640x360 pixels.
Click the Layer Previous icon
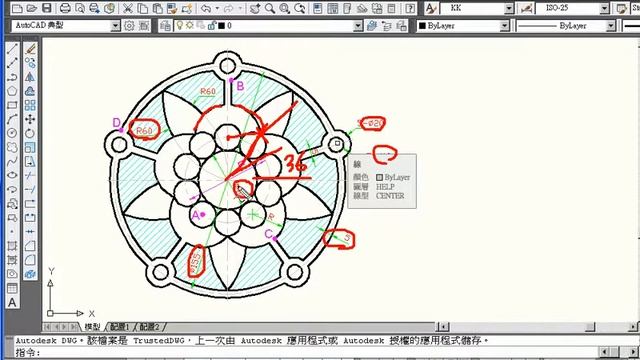coord(387,26)
